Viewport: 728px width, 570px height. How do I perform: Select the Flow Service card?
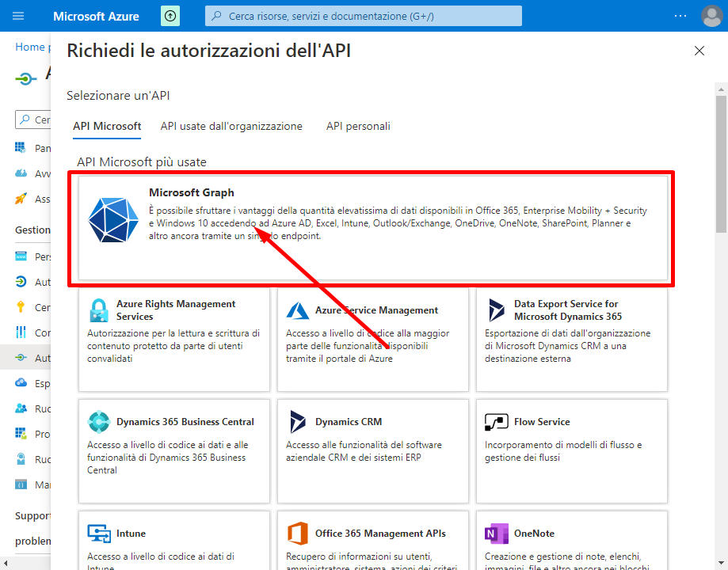point(571,451)
